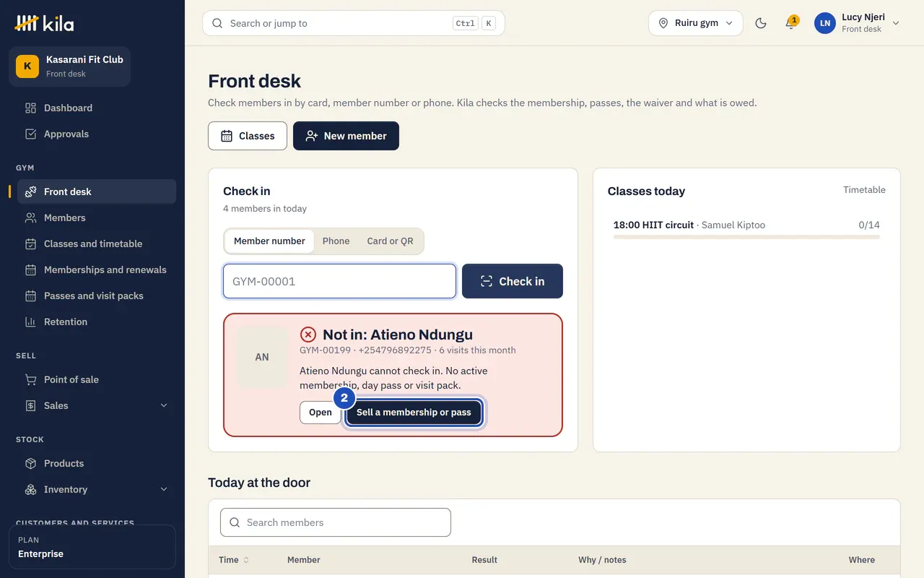Click the Check in button
This screenshot has width=924, height=578.
coord(513,281)
